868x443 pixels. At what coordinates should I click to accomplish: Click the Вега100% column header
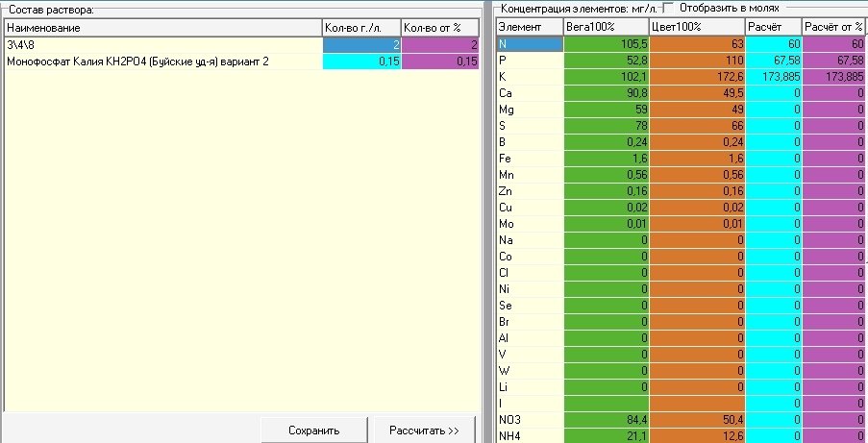tap(607, 27)
